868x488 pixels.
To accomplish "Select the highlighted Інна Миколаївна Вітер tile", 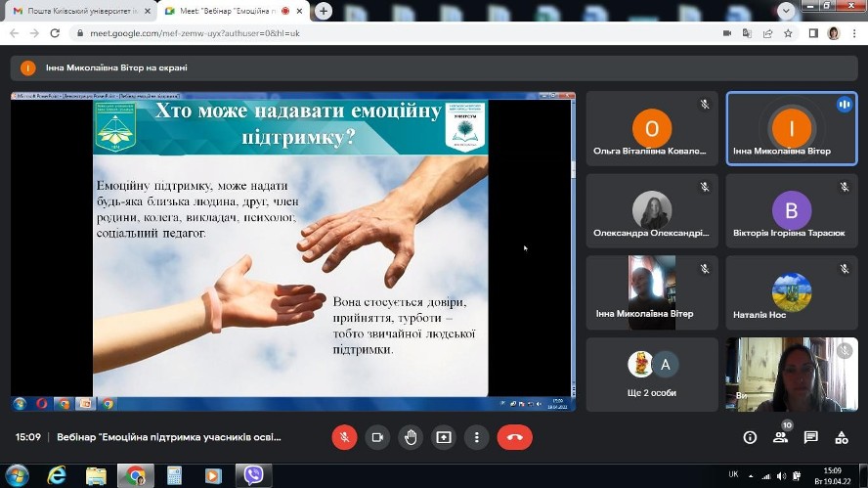I will pyautogui.click(x=792, y=128).
